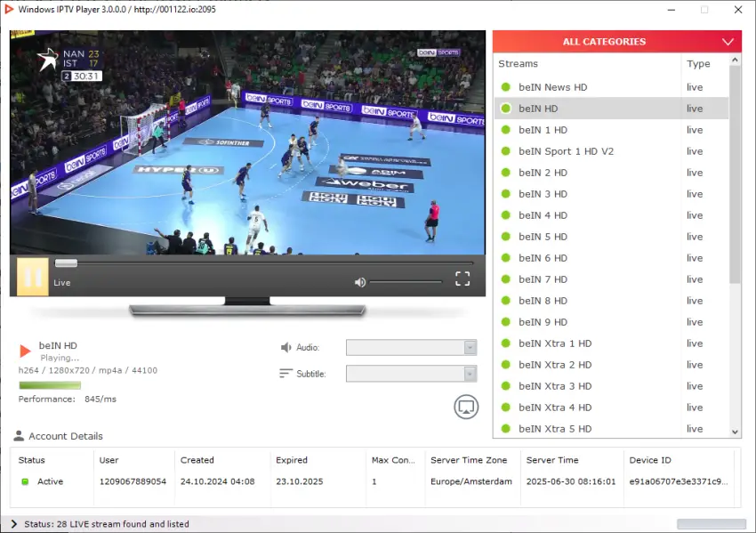756x533 pixels.
Task: Click the app logo in title bar
Action: coord(9,9)
